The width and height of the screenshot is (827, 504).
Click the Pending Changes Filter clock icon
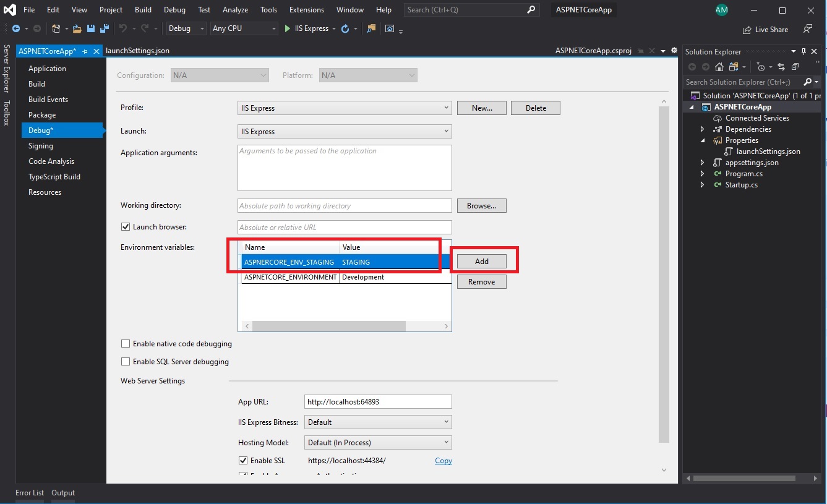click(761, 67)
